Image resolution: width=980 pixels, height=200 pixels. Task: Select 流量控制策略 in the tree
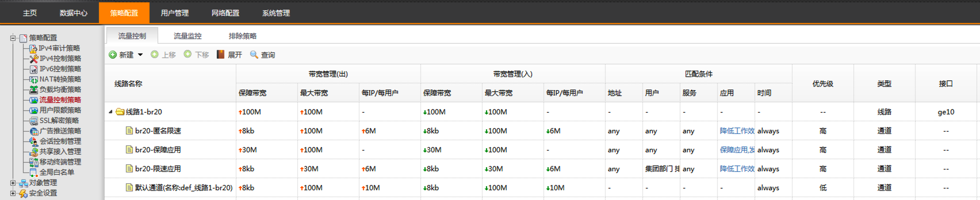(x=60, y=100)
